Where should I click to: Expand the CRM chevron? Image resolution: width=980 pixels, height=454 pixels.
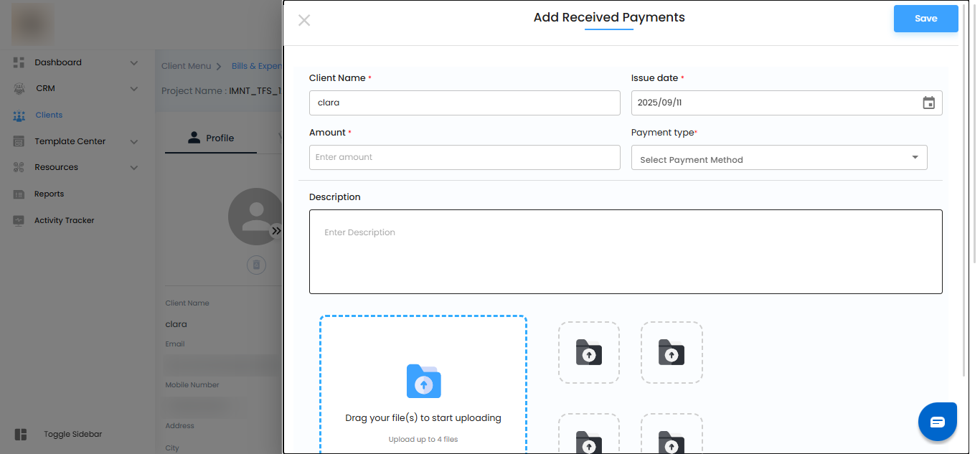click(x=134, y=89)
